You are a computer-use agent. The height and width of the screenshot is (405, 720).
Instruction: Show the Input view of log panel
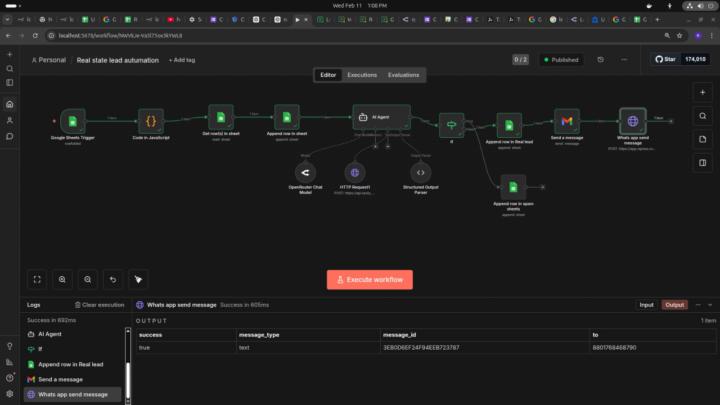[646, 305]
